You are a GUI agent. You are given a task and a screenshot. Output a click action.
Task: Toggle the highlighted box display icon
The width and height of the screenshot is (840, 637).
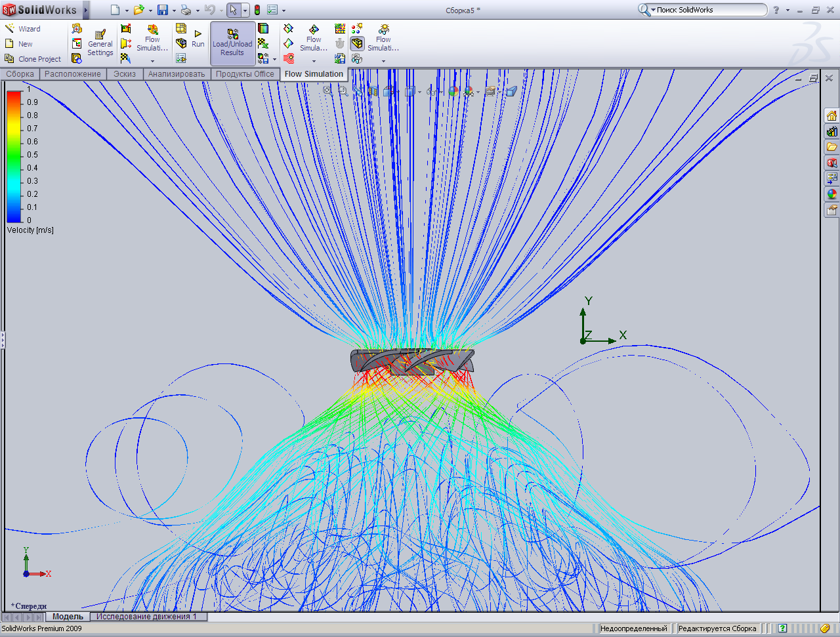[357, 43]
